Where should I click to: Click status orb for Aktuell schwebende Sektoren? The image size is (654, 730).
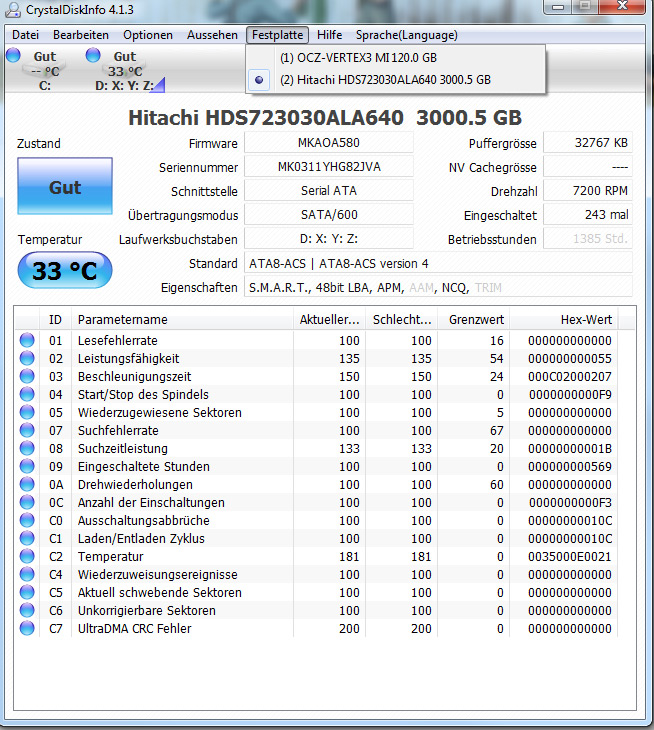click(x=27, y=592)
